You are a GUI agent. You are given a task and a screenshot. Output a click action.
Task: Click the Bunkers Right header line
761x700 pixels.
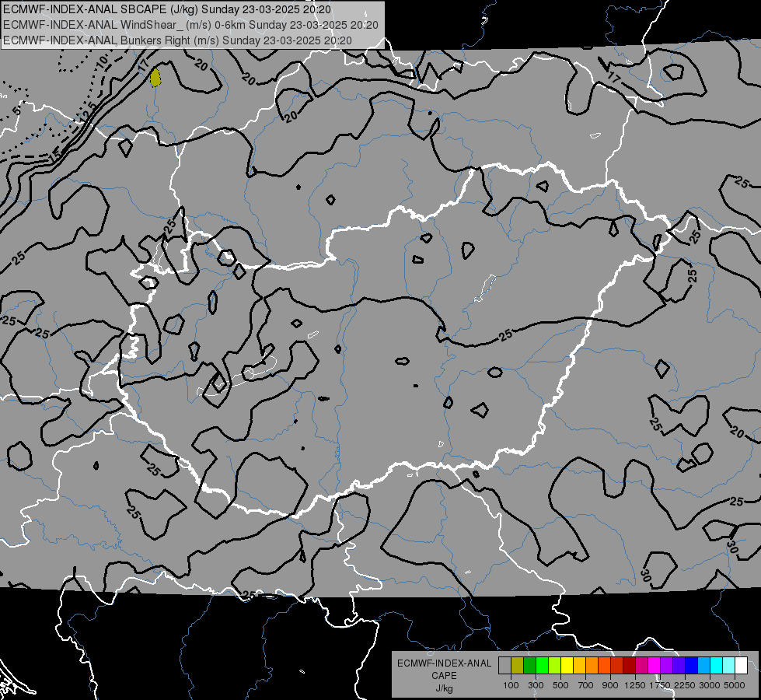click(x=177, y=40)
